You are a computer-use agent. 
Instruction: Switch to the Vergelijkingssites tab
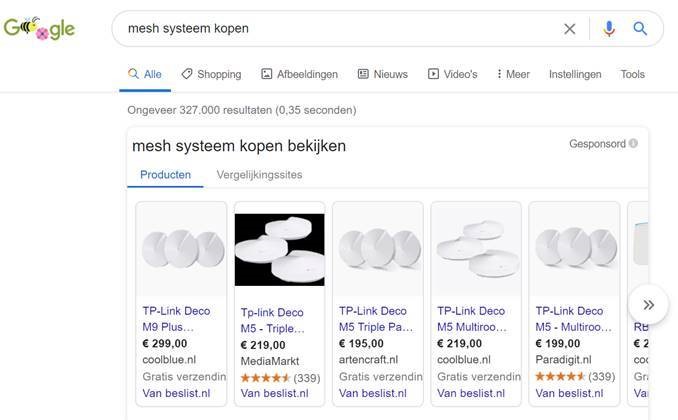point(259,174)
